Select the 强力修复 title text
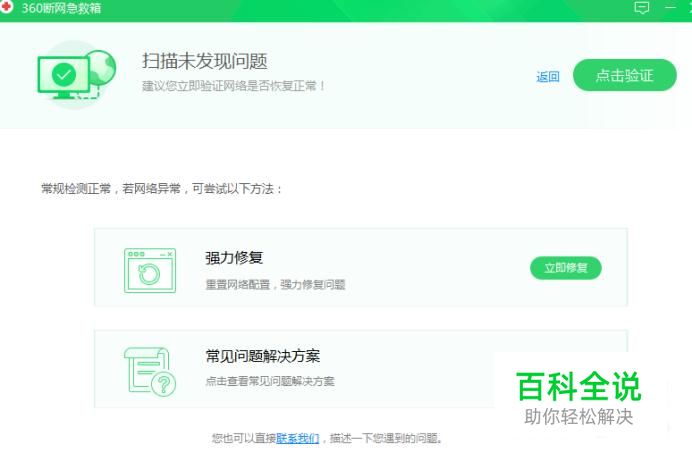The height and width of the screenshot is (461, 692). (234, 258)
